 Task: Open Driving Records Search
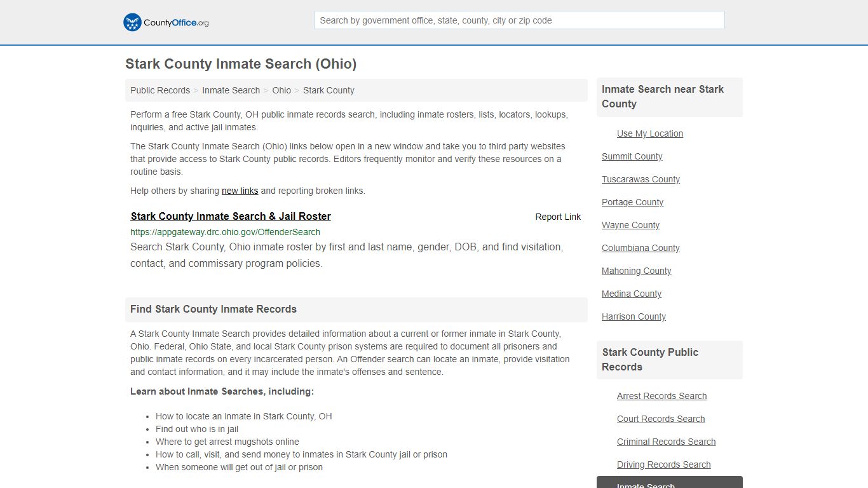663,464
